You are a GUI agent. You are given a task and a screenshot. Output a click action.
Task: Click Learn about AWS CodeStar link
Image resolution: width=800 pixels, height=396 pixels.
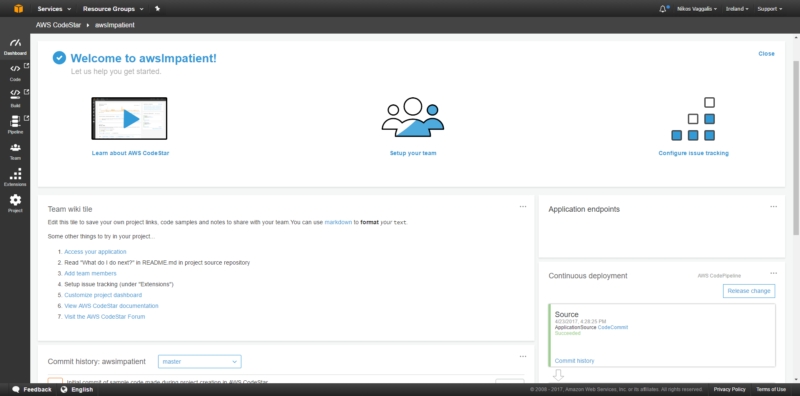130,153
